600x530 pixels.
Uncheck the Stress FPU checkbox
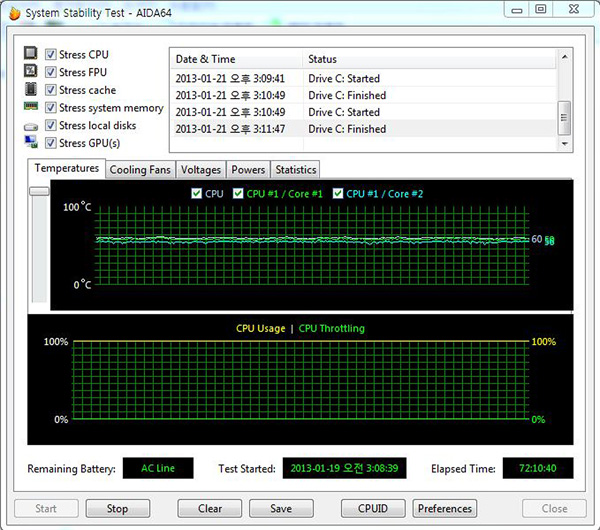pos(51,72)
